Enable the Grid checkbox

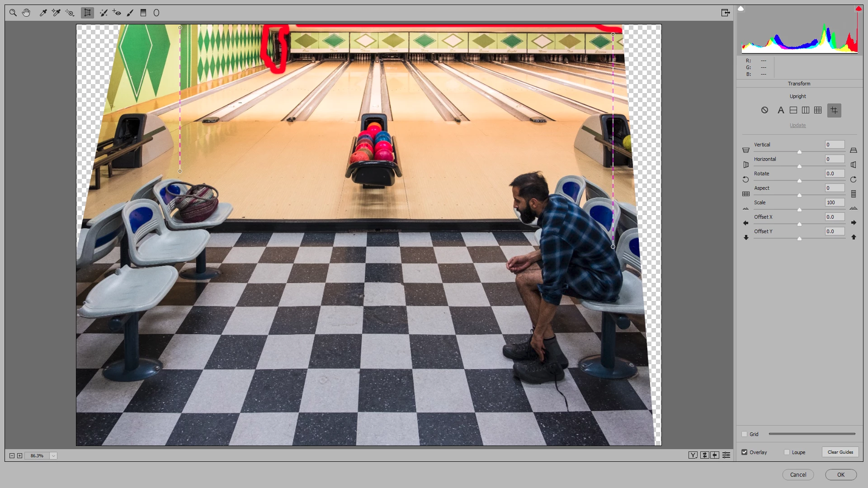tap(745, 434)
